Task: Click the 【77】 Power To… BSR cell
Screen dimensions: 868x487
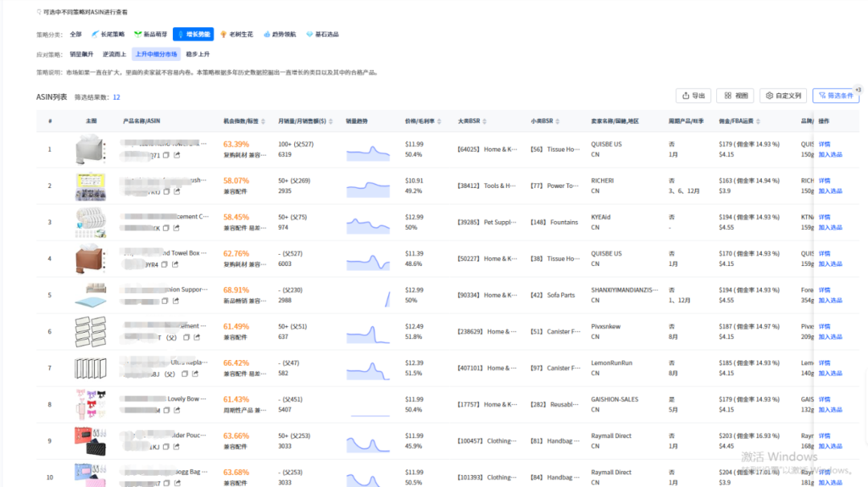Action: (x=555, y=186)
